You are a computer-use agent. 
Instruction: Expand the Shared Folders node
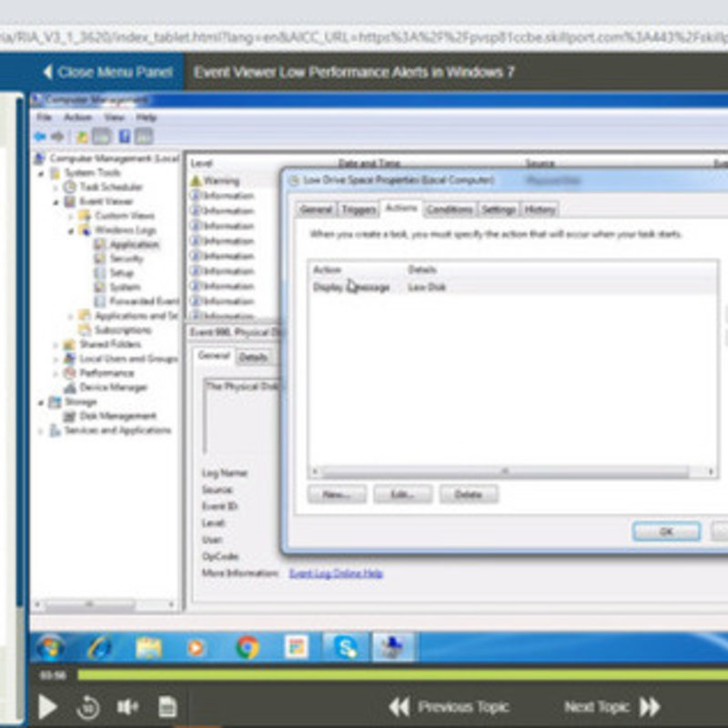(56, 346)
